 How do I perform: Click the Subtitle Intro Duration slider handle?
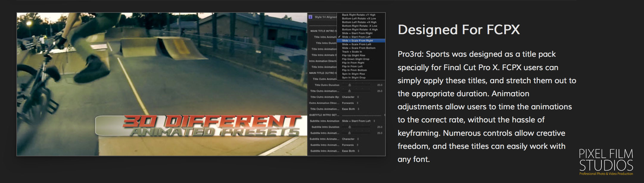point(349,127)
